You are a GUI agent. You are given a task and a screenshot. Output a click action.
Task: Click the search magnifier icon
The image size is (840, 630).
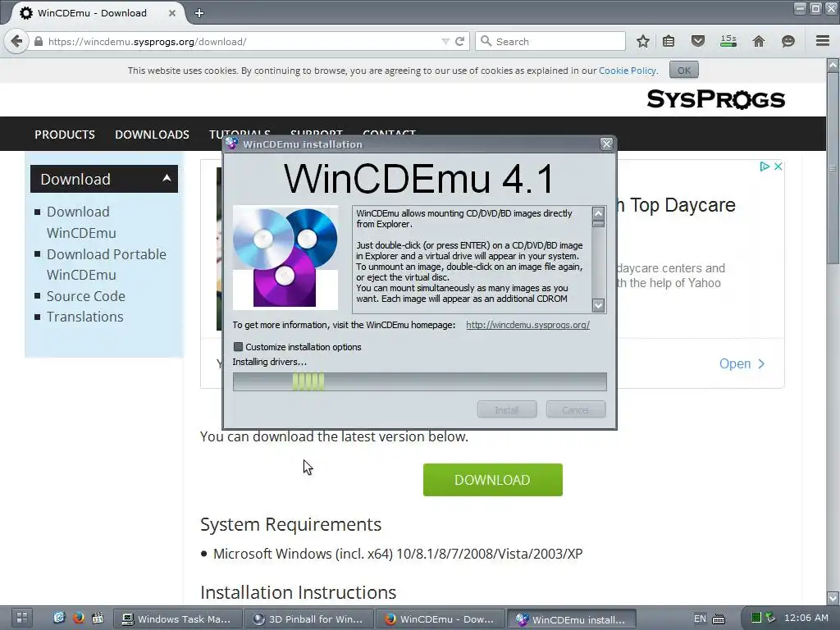point(486,41)
